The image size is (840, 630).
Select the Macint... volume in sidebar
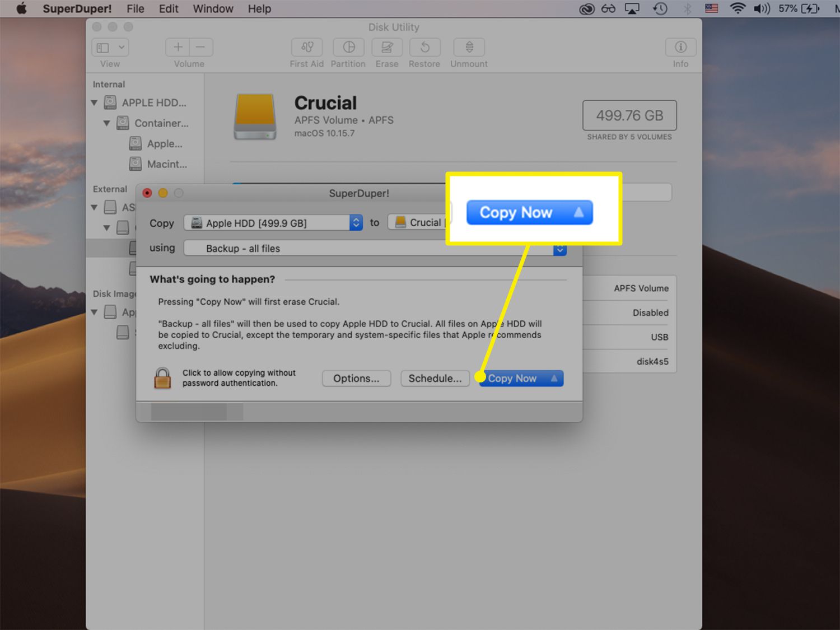tap(167, 164)
